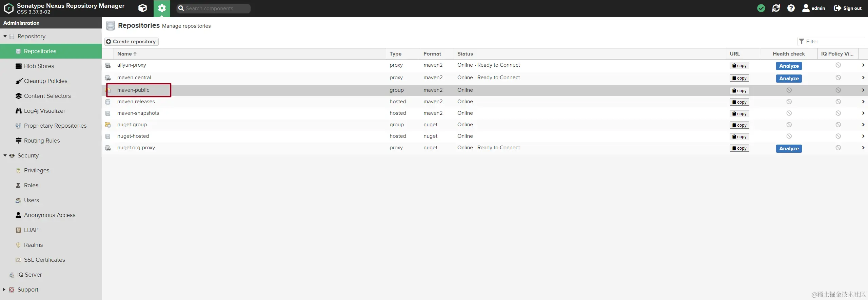Open the admin user account

pyautogui.click(x=813, y=8)
